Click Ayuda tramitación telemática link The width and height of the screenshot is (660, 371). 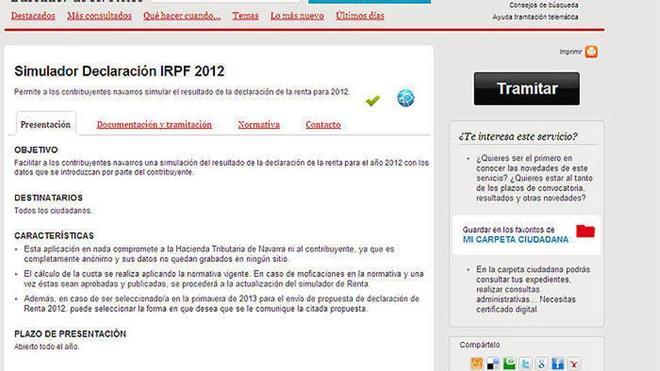535,17
